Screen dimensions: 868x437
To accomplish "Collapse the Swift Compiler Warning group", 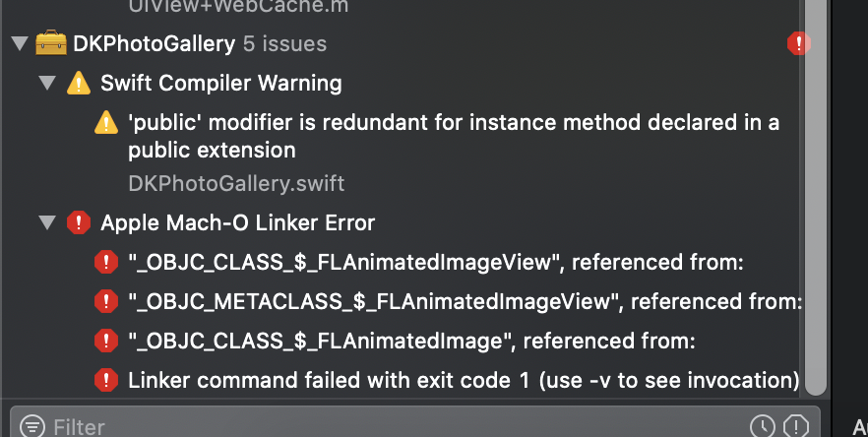I will click(x=47, y=83).
